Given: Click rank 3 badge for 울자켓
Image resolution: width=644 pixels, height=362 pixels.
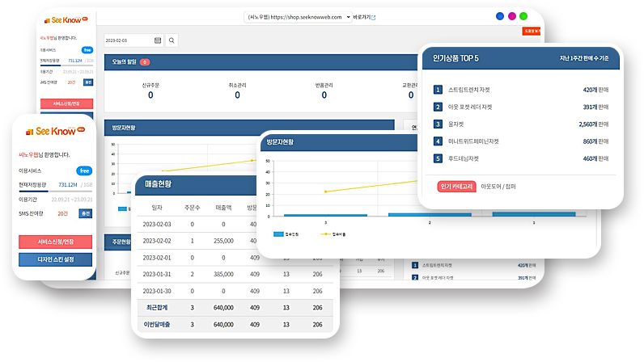Looking at the screenshot, I should coord(438,124).
